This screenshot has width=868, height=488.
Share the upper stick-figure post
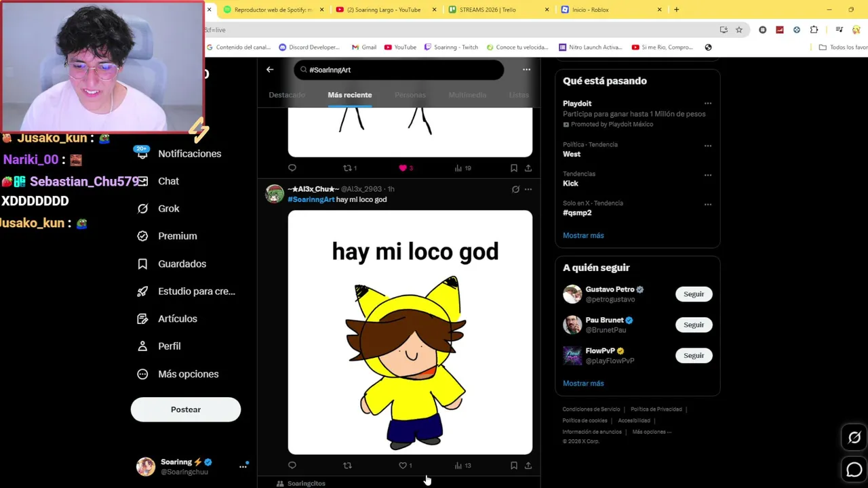pyautogui.click(x=528, y=168)
